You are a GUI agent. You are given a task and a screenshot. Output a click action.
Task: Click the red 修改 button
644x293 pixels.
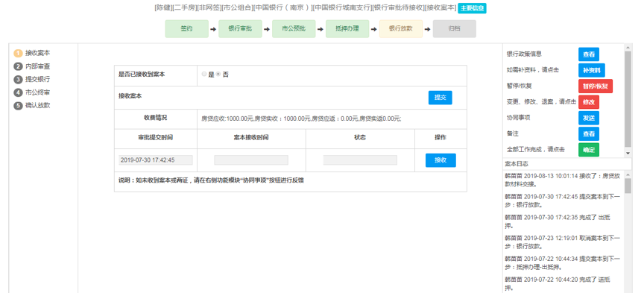click(x=589, y=102)
